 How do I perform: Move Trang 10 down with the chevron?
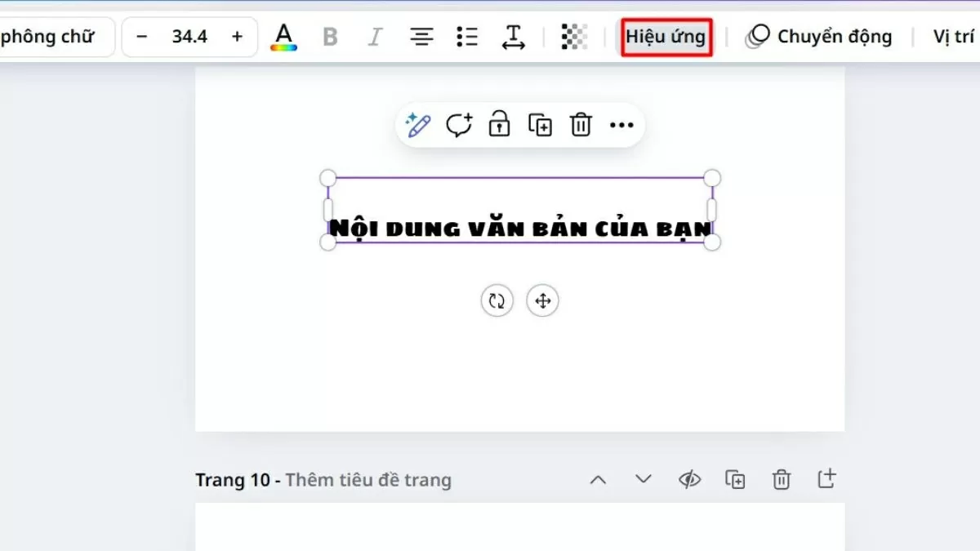(x=643, y=480)
